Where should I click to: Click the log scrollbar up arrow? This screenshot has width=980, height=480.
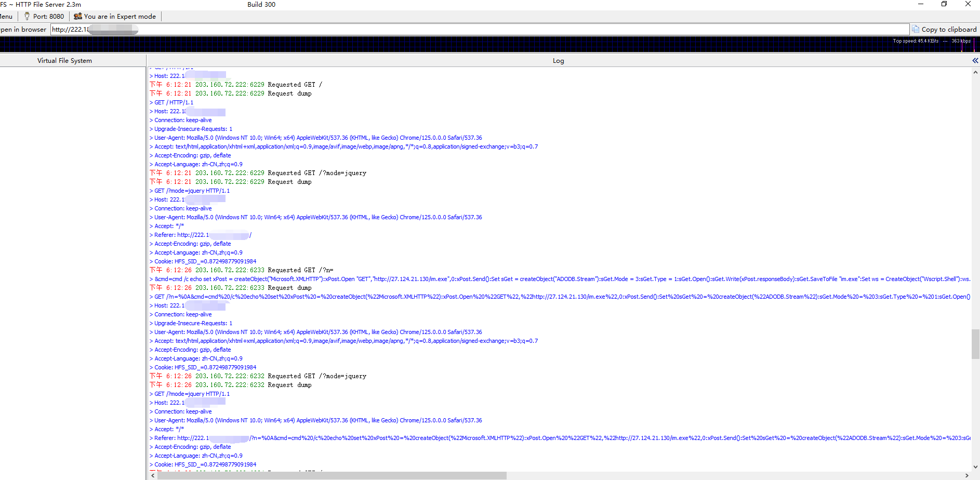pyautogui.click(x=975, y=72)
